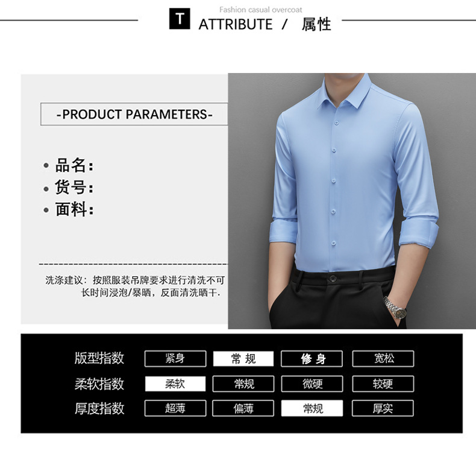476x468 pixels.
Task: Select the highlighted 常规 fit option
Action: click(x=243, y=359)
